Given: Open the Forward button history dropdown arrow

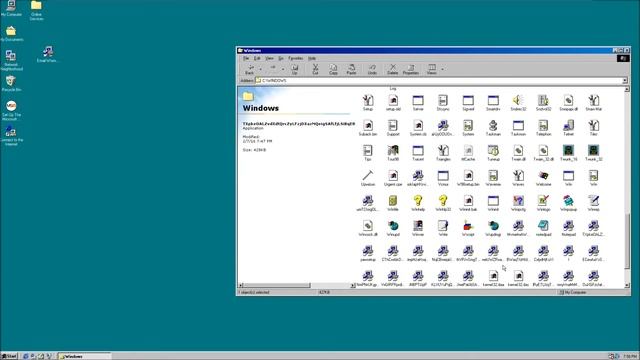Looking at the screenshot, I should pyautogui.click(x=282, y=69).
